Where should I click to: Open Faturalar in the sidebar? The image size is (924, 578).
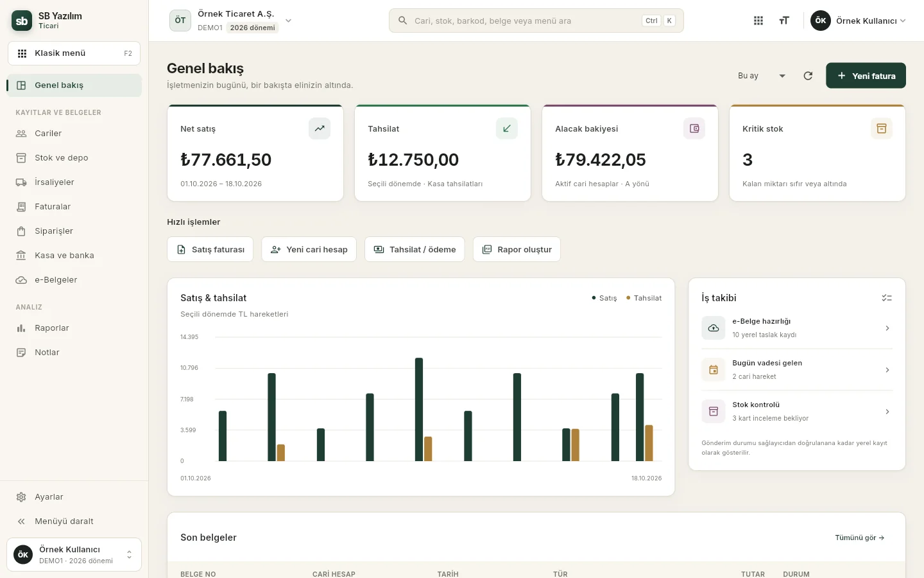(74, 207)
